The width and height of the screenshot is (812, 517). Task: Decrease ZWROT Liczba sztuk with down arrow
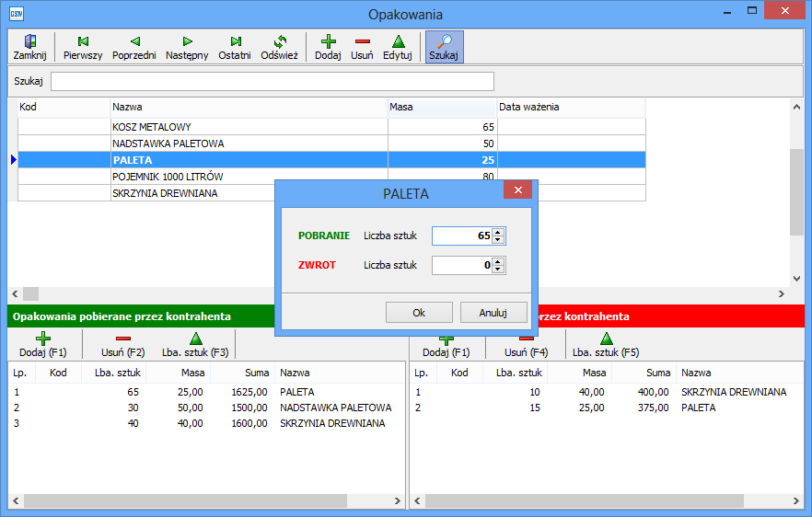498,270
